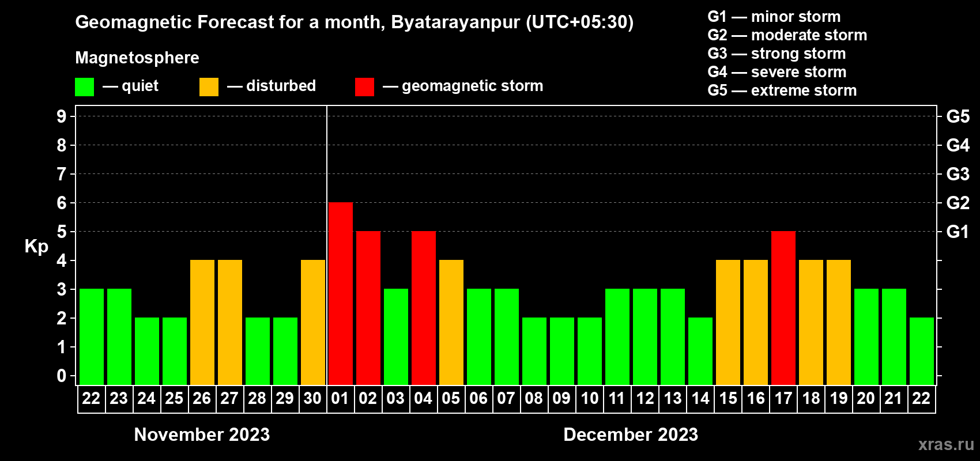Click the 'Magnetosphere' heading
980x461 pixels.
[x=137, y=58]
